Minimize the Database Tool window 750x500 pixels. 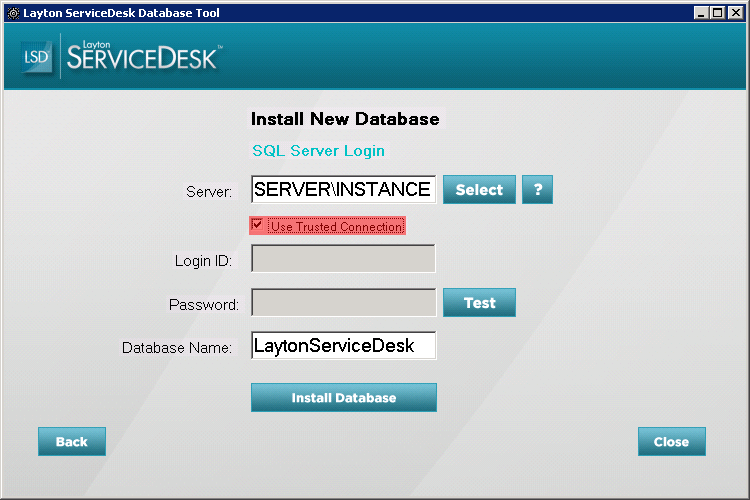(x=701, y=13)
